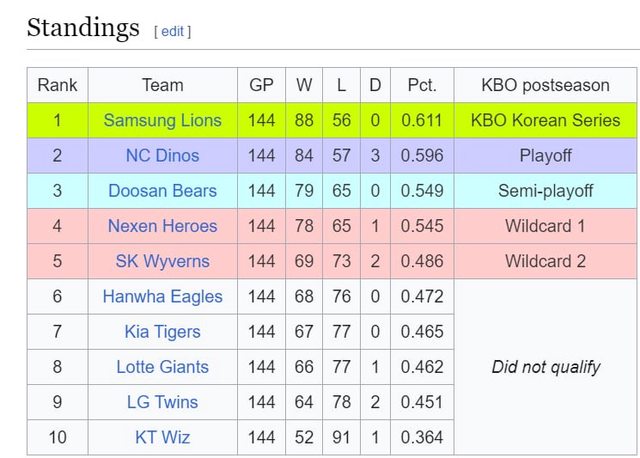This screenshot has width=640, height=458.
Task: Open the Samsung Lions team link
Action: [x=162, y=120]
